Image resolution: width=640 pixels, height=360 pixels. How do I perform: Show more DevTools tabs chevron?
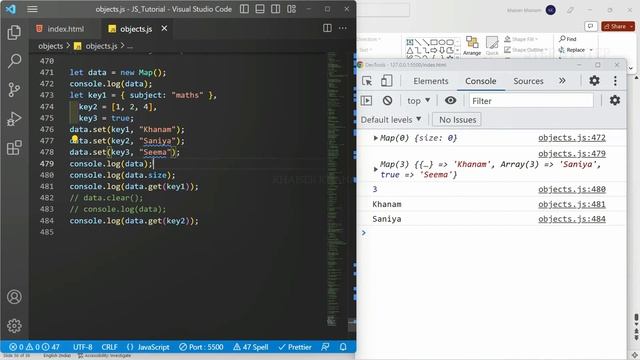[x=562, y=81]
